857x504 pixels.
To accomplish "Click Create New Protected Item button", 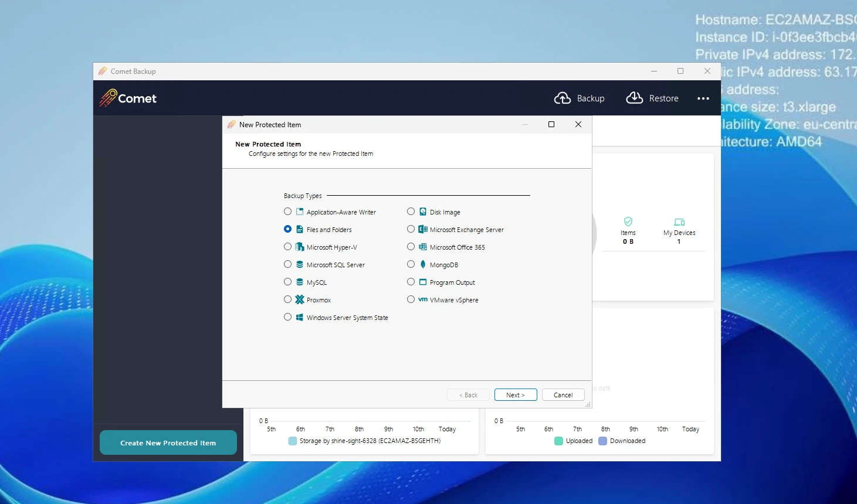I will [168, 442].
